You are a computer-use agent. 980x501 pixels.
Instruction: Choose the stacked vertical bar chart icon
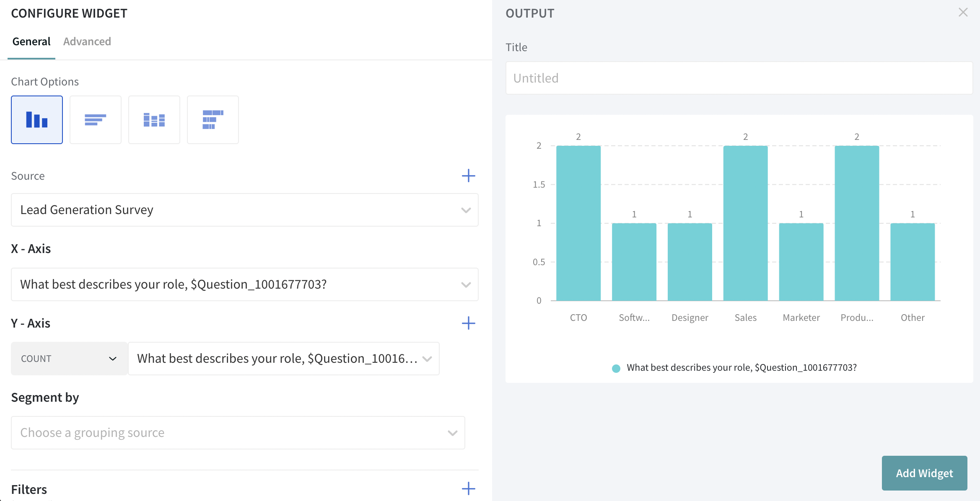click(x=154, y=120)
